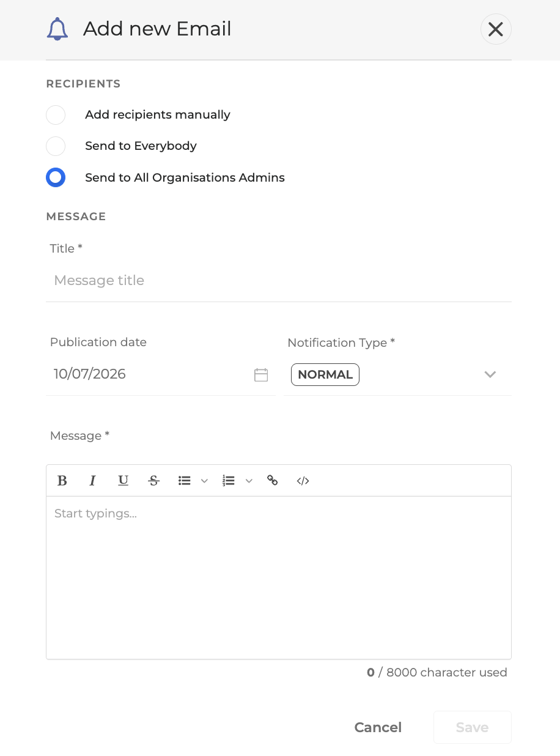Click the bell notification icon
The image size is (560, 756).
point(57,29)
